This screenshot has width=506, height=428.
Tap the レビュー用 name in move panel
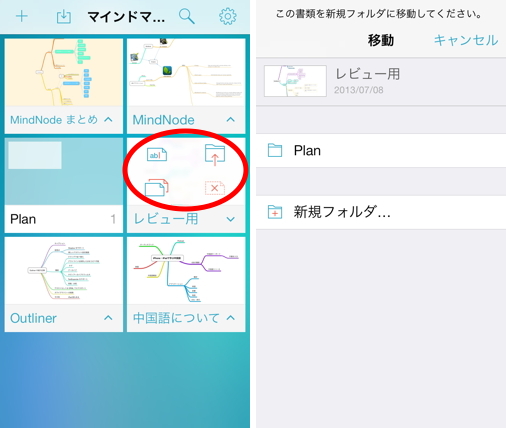pos(367,74)
